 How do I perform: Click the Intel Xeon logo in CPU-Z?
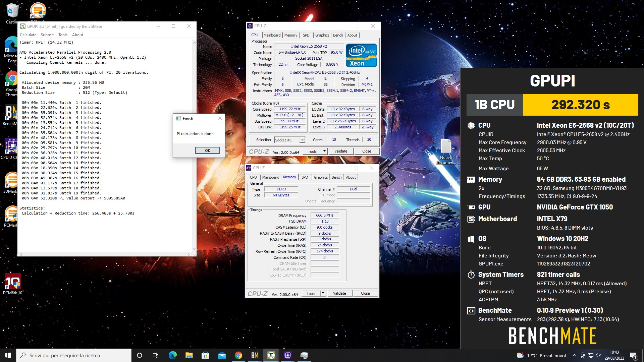point(361,55)
